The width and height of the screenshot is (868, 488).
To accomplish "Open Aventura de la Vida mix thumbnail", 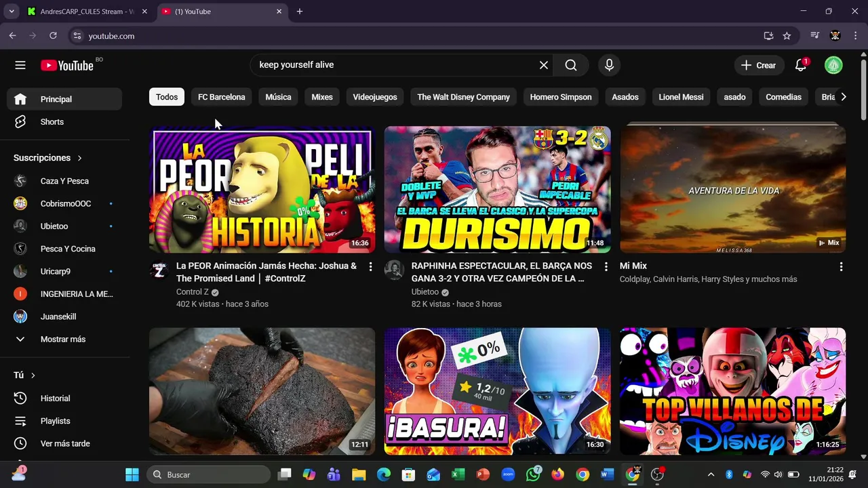I will (x=732, y=189).
